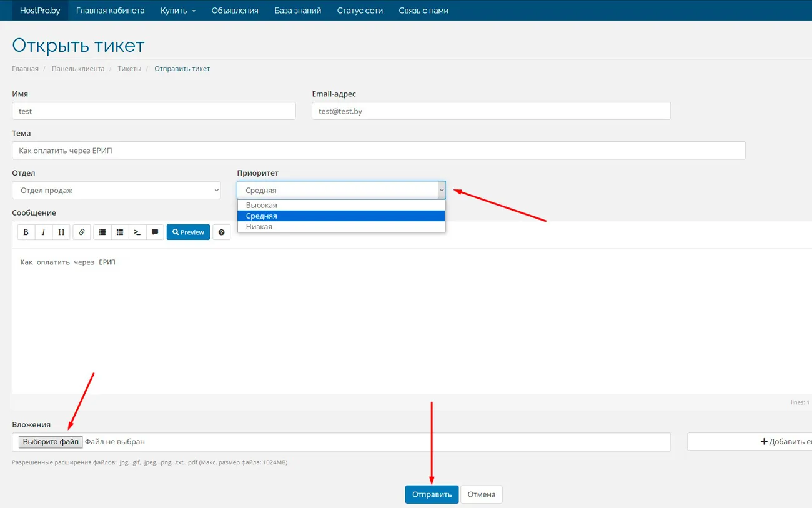Toggle bold formatting in message editor
The image size is (812, 508).
point(26,232)
